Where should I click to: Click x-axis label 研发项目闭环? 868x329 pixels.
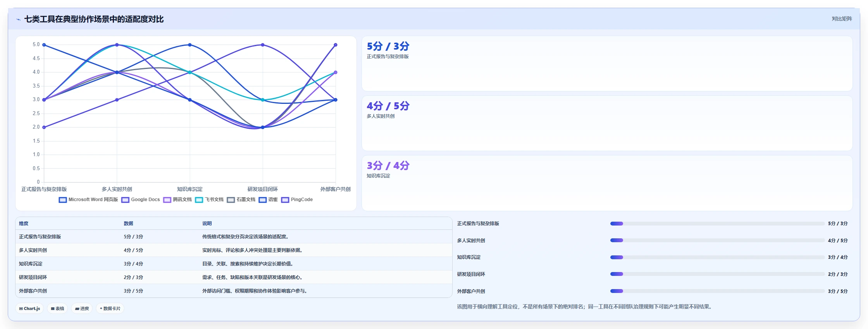[263, 189]
